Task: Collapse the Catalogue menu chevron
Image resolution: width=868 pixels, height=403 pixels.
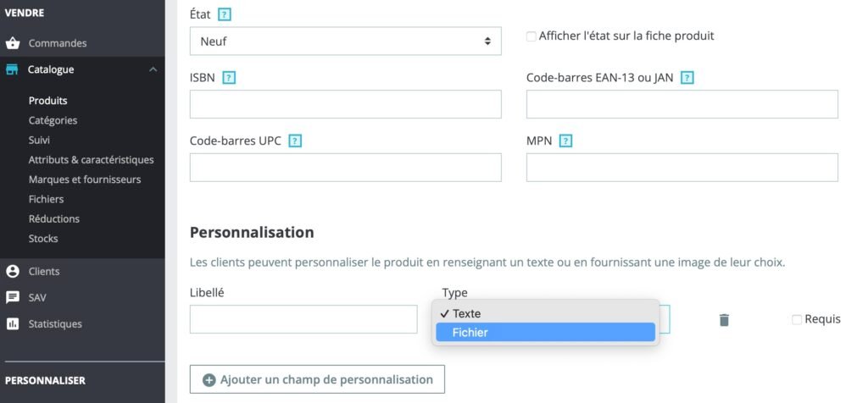Action: pyautogui.click(x=153, y=69)
